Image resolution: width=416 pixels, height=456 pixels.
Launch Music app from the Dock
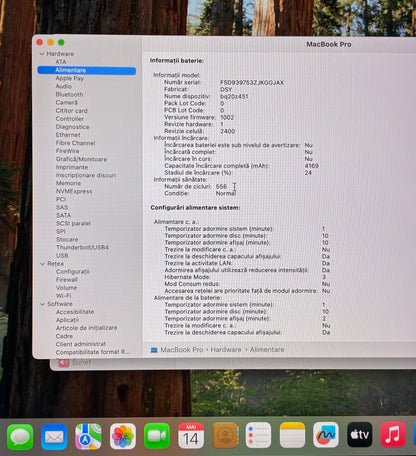pyautogui.click(x=393, y=434)
